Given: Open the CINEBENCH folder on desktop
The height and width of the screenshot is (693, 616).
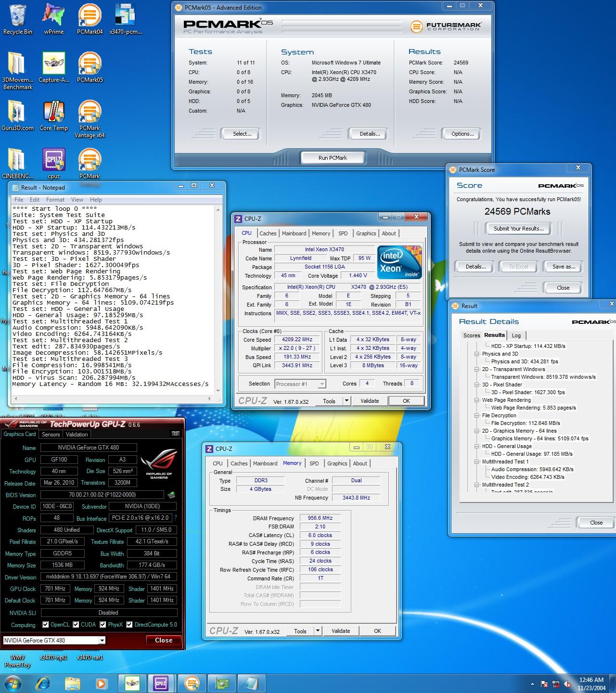Looking at the screenshot, I should [x=17, y=164].
